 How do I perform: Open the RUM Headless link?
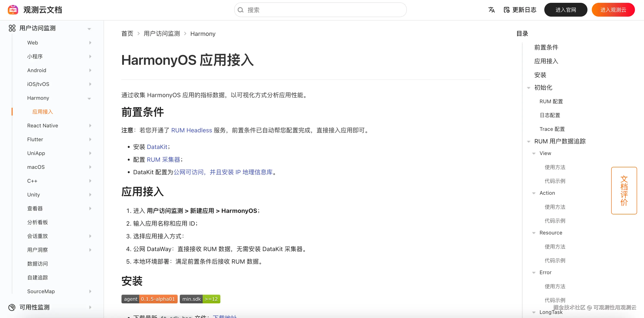coord(191,130)
